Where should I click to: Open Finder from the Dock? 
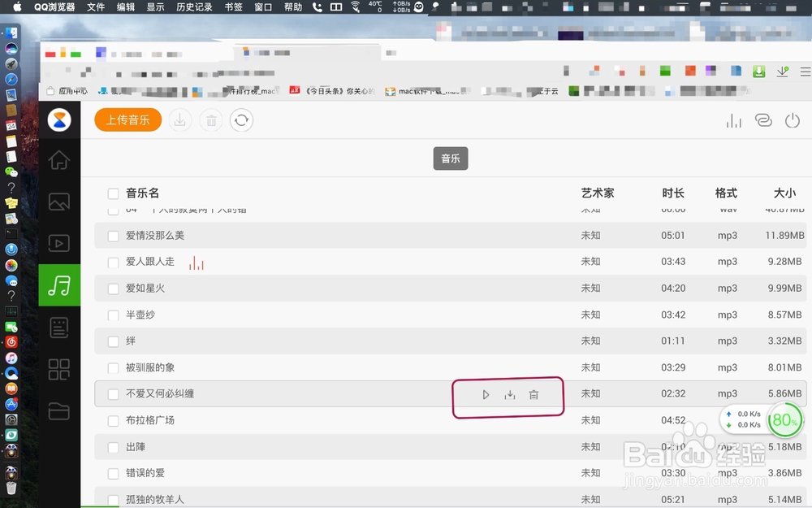coord(11,33)
